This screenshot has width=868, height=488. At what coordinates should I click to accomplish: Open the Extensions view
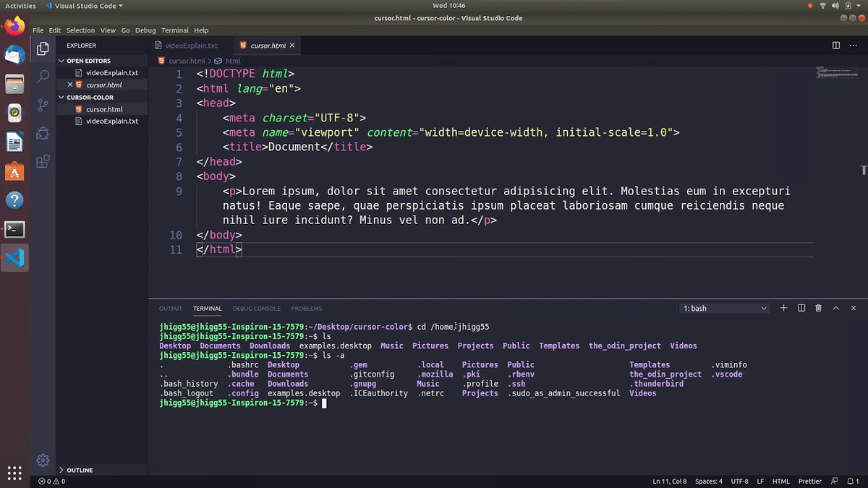tap(43, 161)
